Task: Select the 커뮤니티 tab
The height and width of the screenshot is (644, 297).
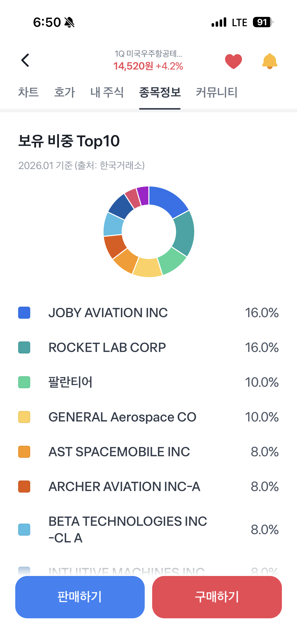Action: 217,92
